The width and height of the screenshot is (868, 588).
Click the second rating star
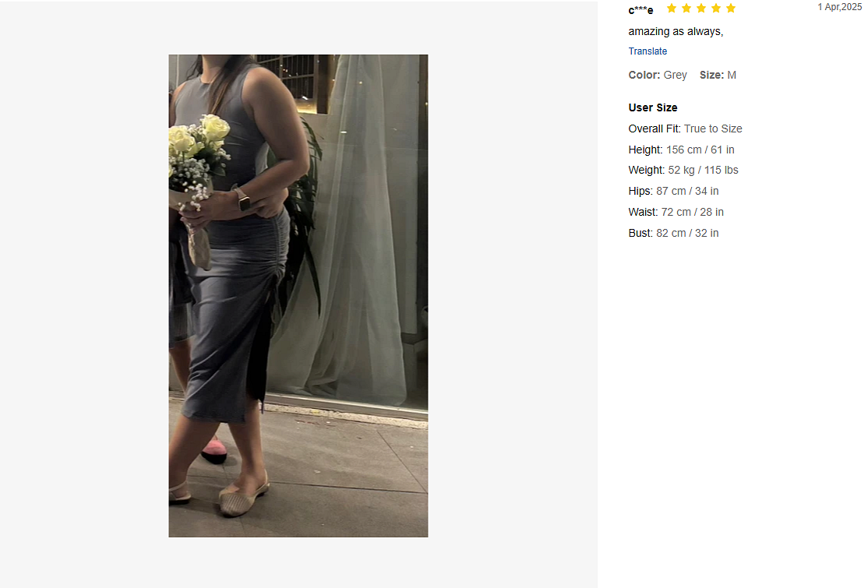pos(686,9)
